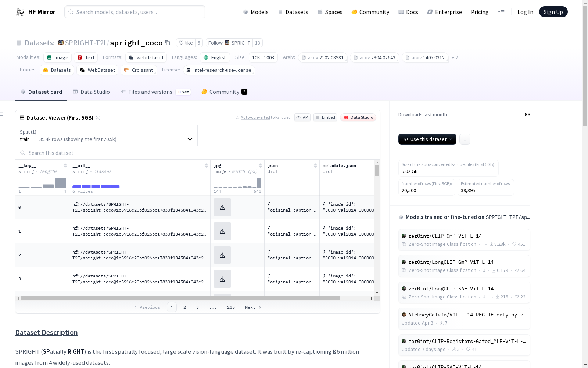Select the Datasets library tag

pyautogui.click(x=57, y=70)
